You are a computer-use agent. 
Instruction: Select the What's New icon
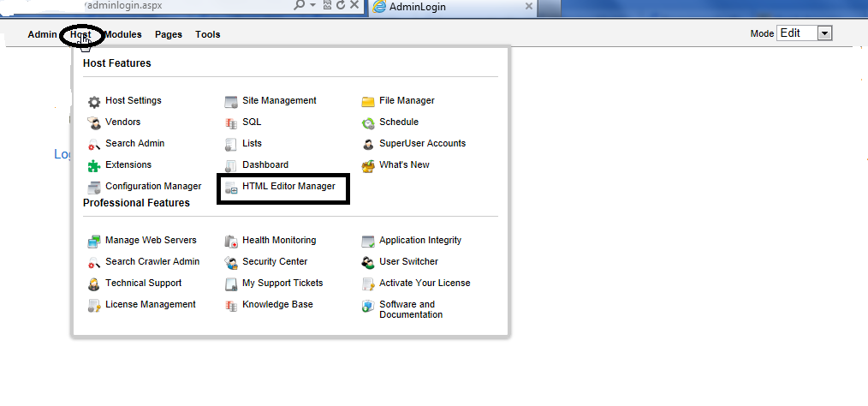[368, 165]
